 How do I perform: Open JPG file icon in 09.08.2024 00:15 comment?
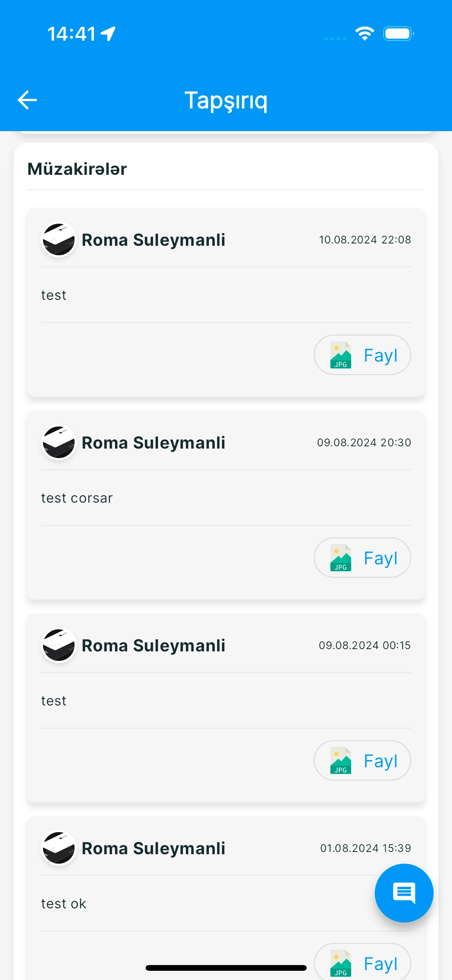340,761
